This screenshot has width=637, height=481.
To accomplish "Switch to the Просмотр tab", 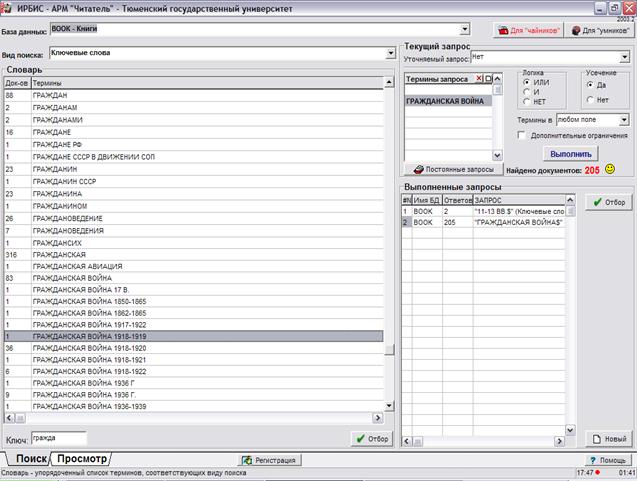I will [x=81, y=459].
